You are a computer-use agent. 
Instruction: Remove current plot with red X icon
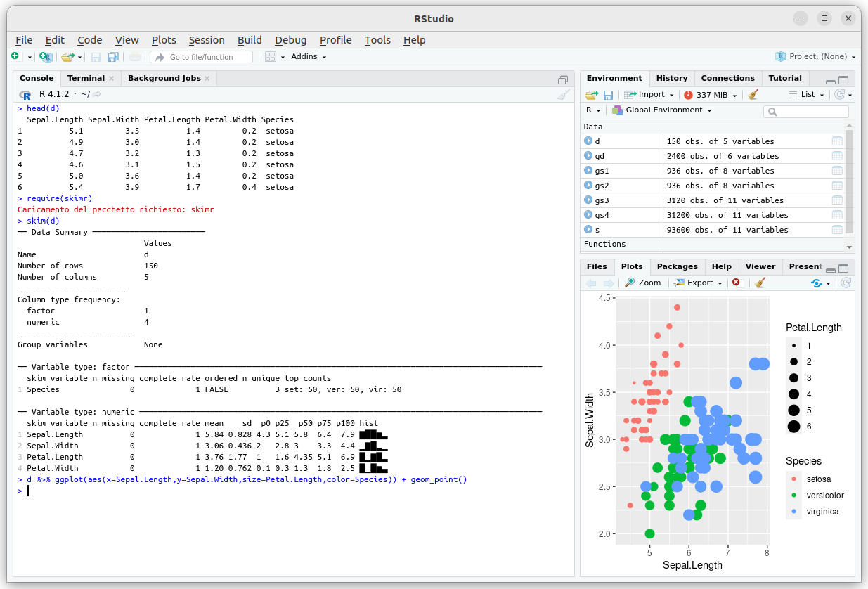pos(737,283)
